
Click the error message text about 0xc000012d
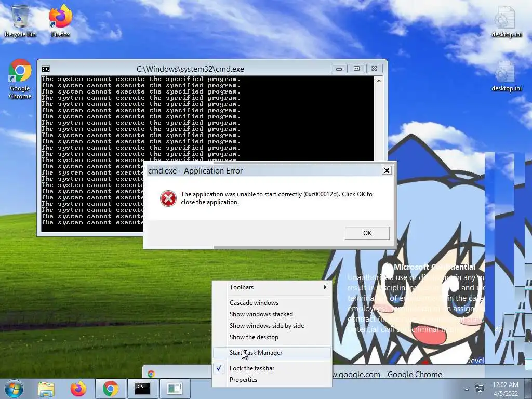pyautogui.click(x=276, y=198)
